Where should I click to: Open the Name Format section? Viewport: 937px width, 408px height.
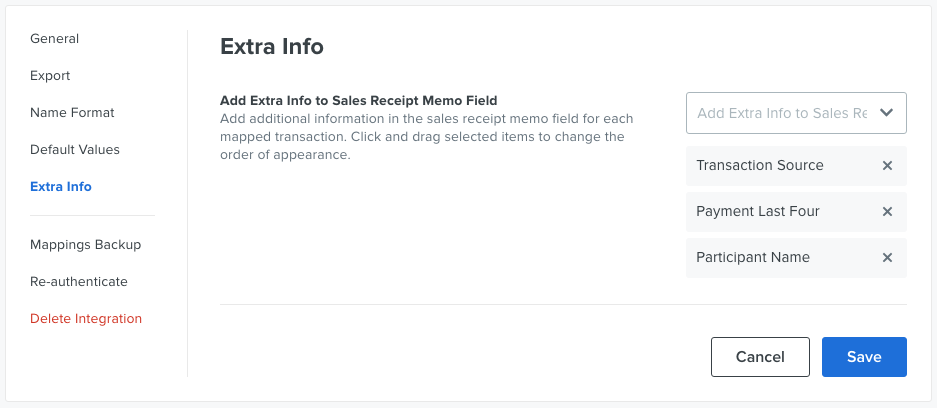pyautogui.click(x=72, y=113)
